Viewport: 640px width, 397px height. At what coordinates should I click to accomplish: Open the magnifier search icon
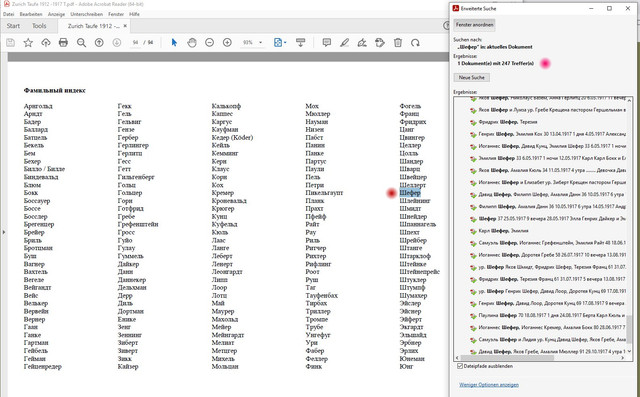coord(81,42)
